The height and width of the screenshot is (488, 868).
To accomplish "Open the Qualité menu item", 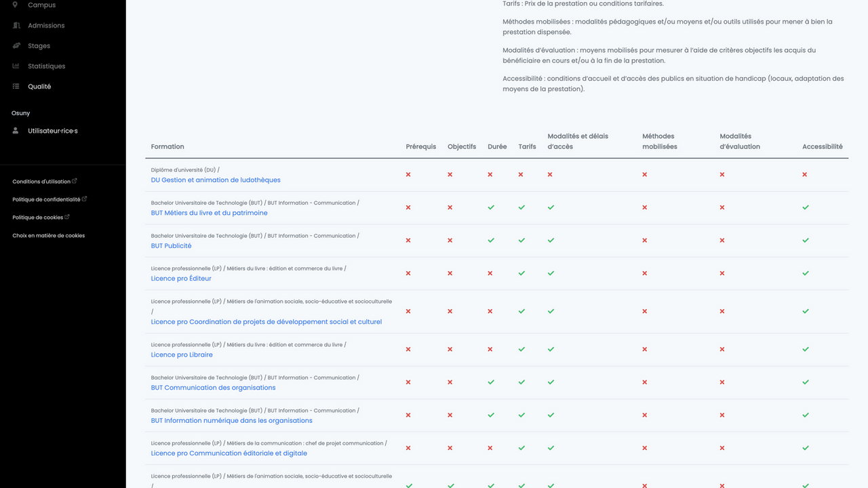I will coord(39,87).
